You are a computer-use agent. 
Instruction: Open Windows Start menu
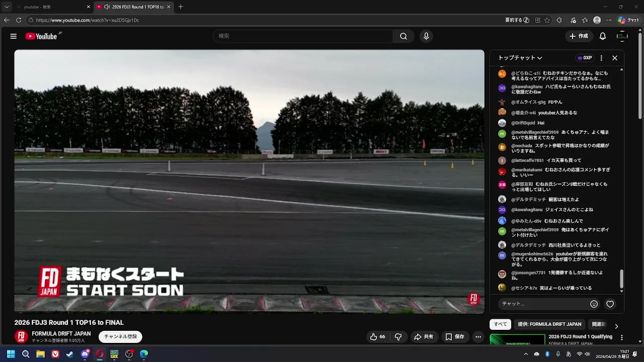(x=11, y=354)
